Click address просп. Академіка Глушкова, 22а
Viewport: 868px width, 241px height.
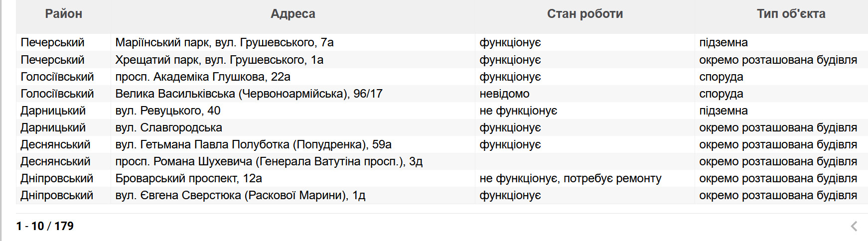point(203,77)
